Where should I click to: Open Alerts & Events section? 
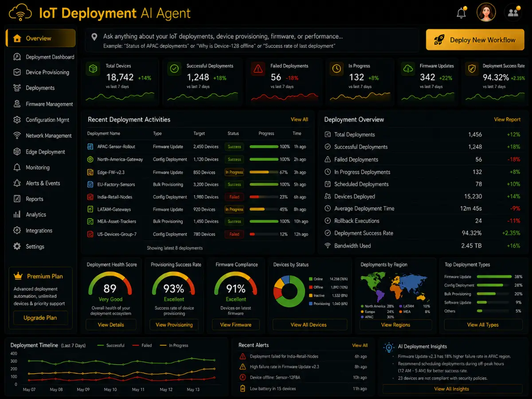[37, 183]
